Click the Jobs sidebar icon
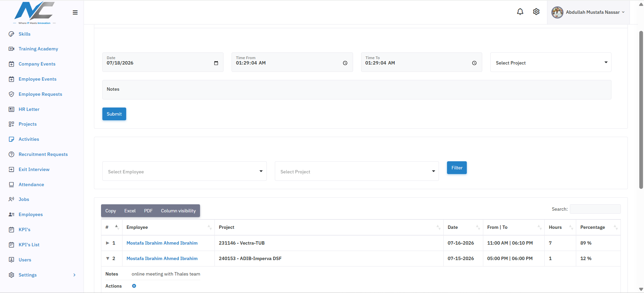The width and height of the screenshot is (644, 293). pos(11,199)
